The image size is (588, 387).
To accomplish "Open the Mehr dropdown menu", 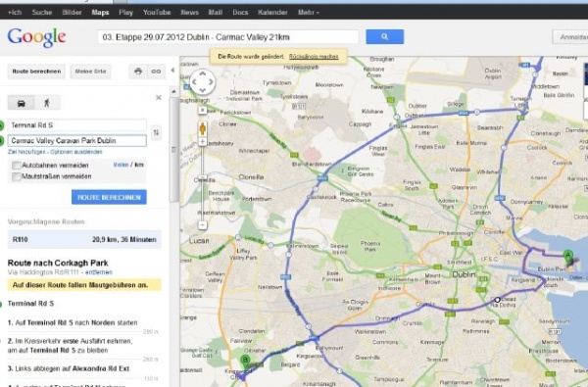I will point(309,13).
